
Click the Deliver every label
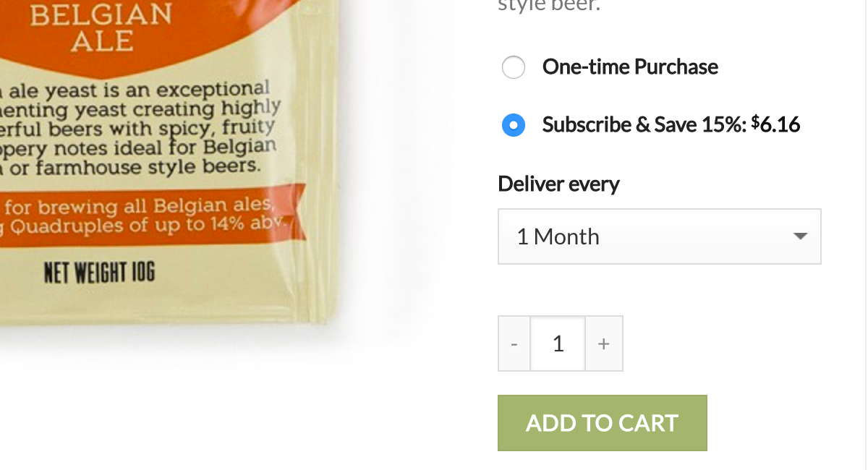coord(558,184)
